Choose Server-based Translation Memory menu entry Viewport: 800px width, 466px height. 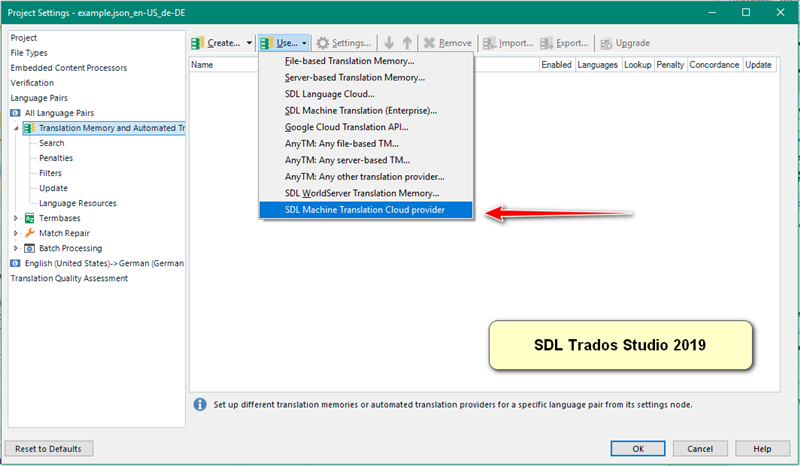366,78
